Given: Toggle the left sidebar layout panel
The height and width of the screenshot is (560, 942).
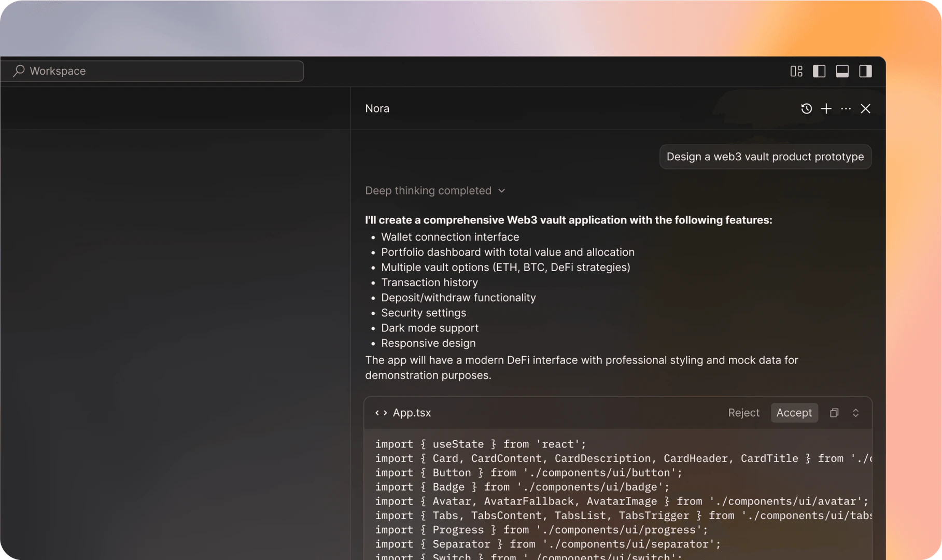Looking at the screenshot, I should coord(819,71).
